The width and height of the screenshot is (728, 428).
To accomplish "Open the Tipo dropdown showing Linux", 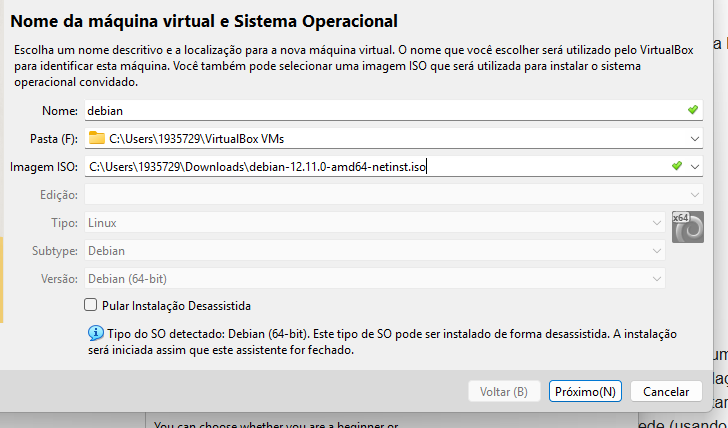I will click(x=375, y=223).
